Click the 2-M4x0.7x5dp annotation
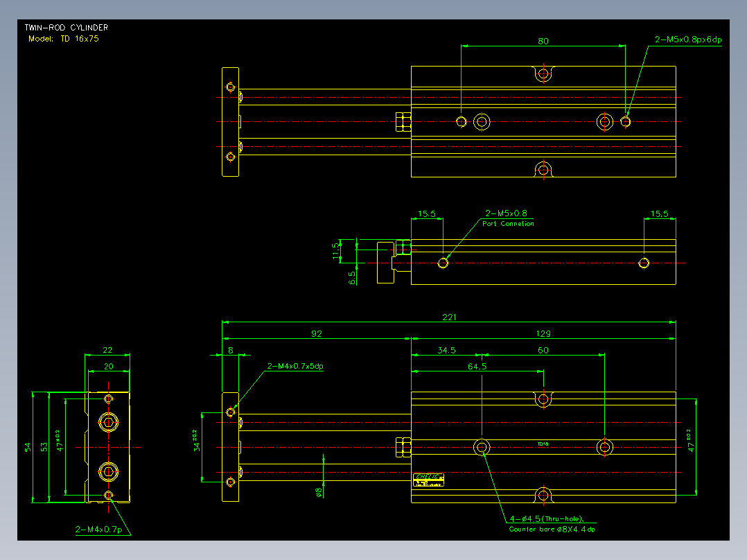 295,366
